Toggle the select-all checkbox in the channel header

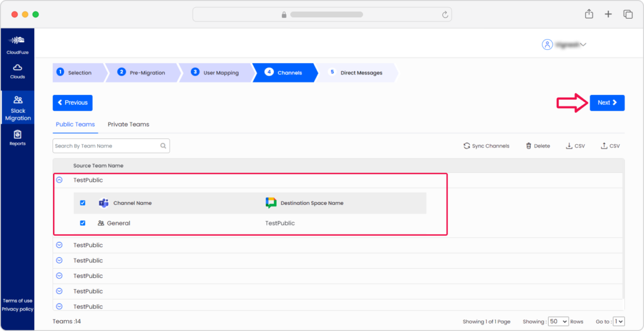[82, 203]
